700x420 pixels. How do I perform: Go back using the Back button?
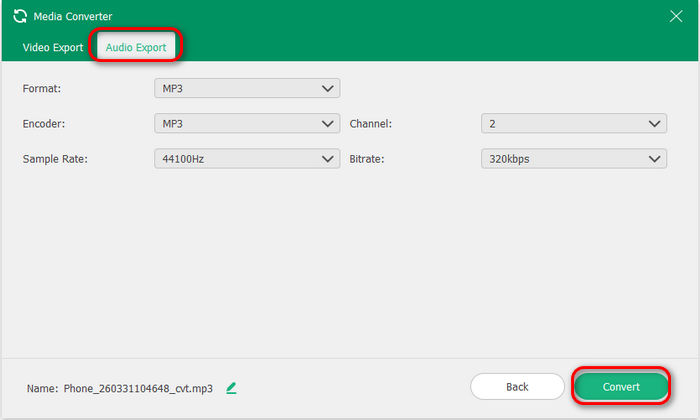tap(517, 387)
